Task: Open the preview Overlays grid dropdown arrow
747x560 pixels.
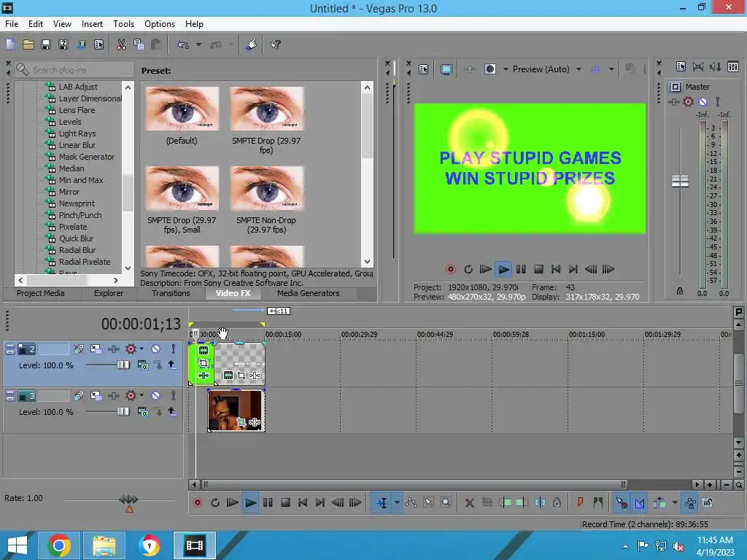Action: tap(611, 69)
